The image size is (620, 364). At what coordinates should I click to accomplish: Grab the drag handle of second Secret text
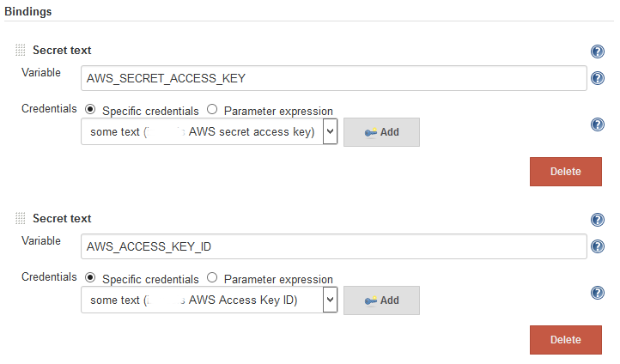(x=20, y=218)
